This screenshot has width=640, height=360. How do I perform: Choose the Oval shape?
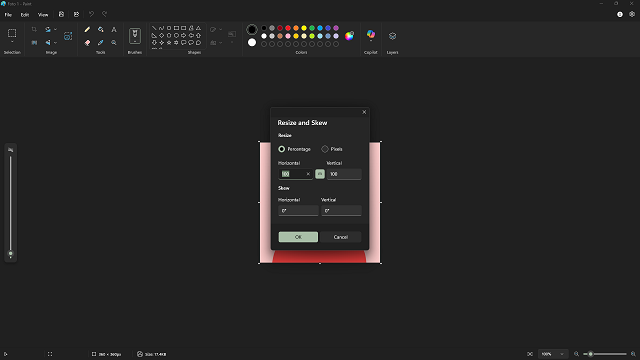[169, 28]
